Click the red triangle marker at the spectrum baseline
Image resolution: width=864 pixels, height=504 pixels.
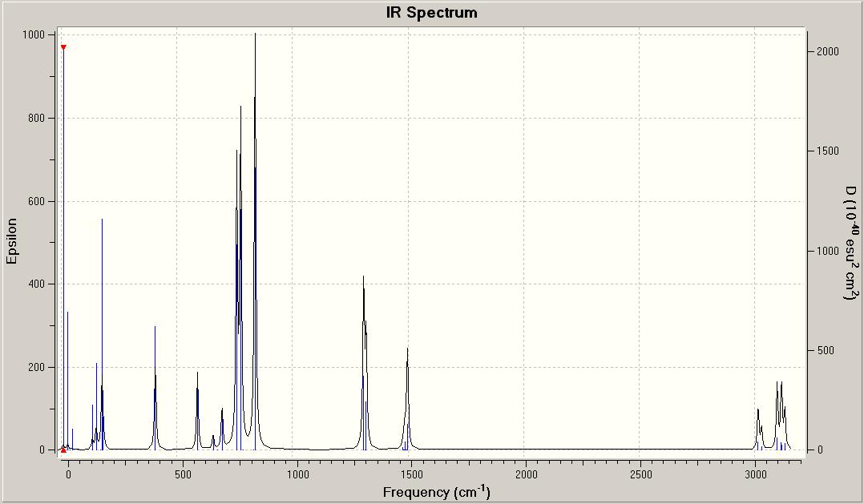coord(63,450)
